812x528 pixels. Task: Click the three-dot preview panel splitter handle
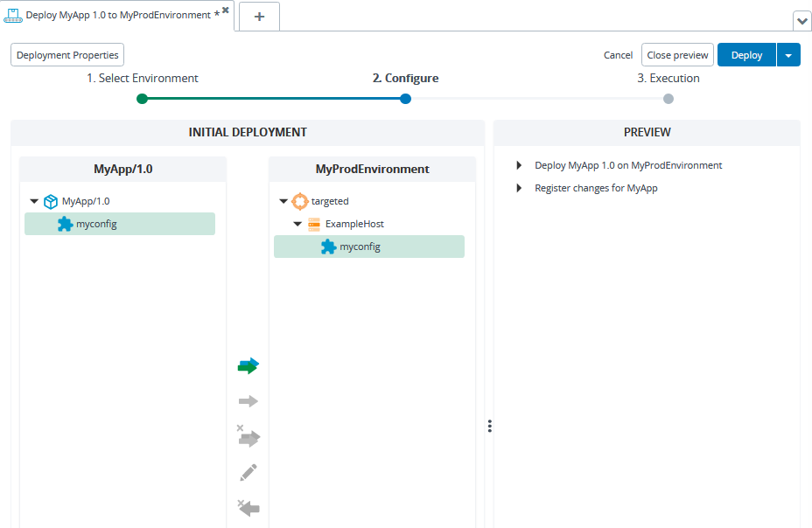tap(489, 426)
